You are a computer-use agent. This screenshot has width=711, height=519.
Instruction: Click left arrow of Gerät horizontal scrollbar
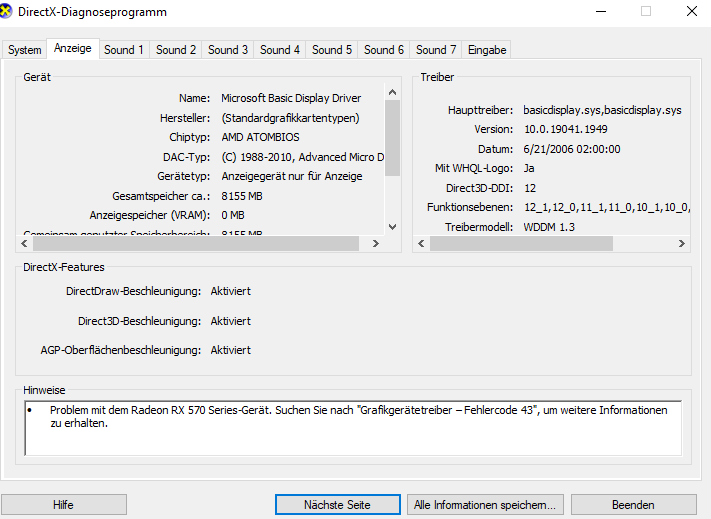24,243
